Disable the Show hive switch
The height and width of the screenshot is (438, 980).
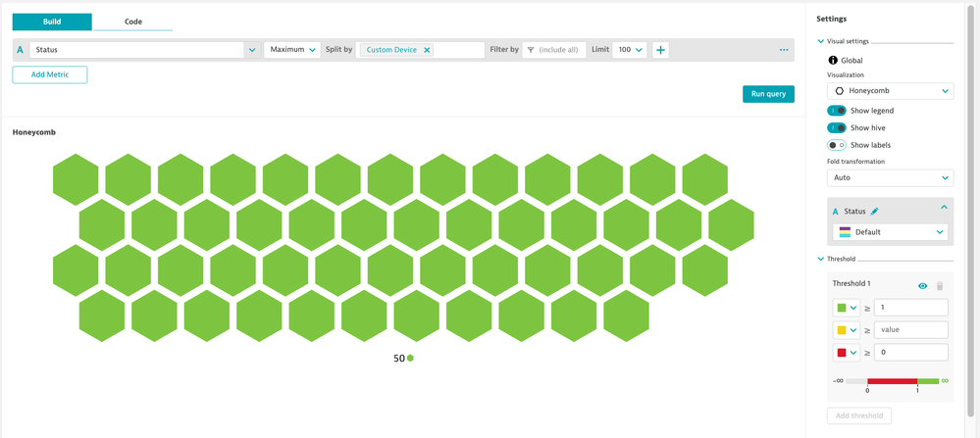click(x=837, y=128)
